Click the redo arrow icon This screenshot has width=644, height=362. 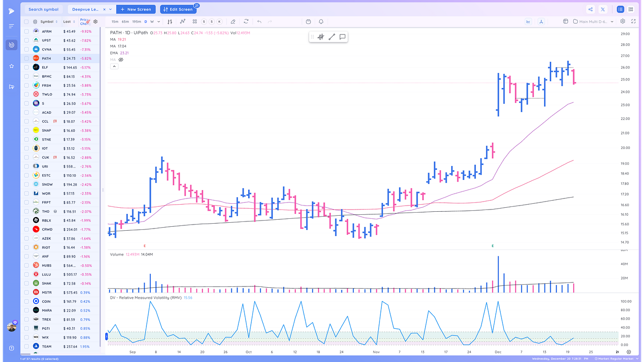pyautogui.click(x=270, y=21)
